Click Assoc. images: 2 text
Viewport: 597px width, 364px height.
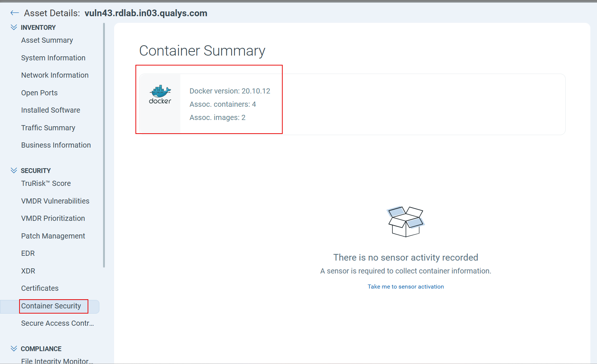pos(218,117)
